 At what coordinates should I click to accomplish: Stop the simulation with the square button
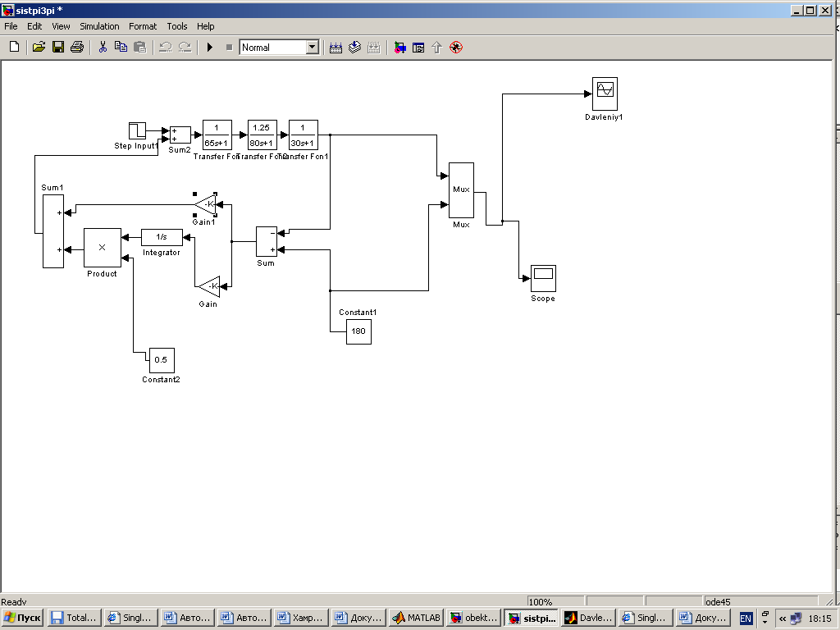230,47
